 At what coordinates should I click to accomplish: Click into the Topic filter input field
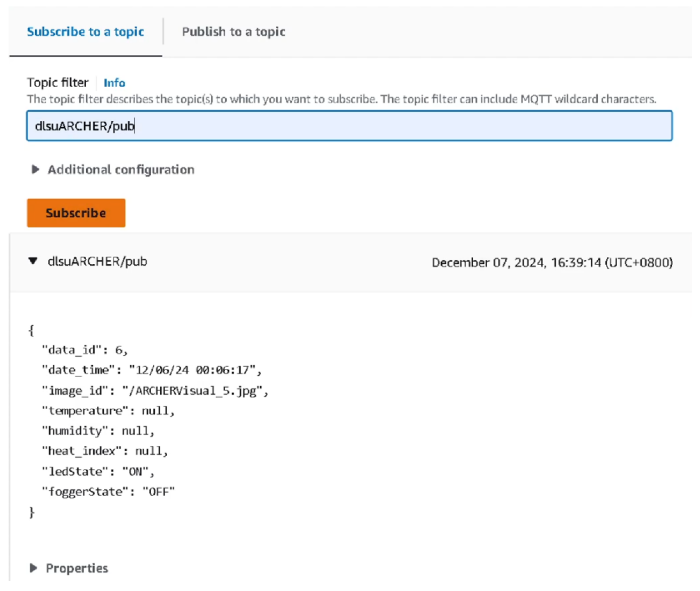[349, 126]
